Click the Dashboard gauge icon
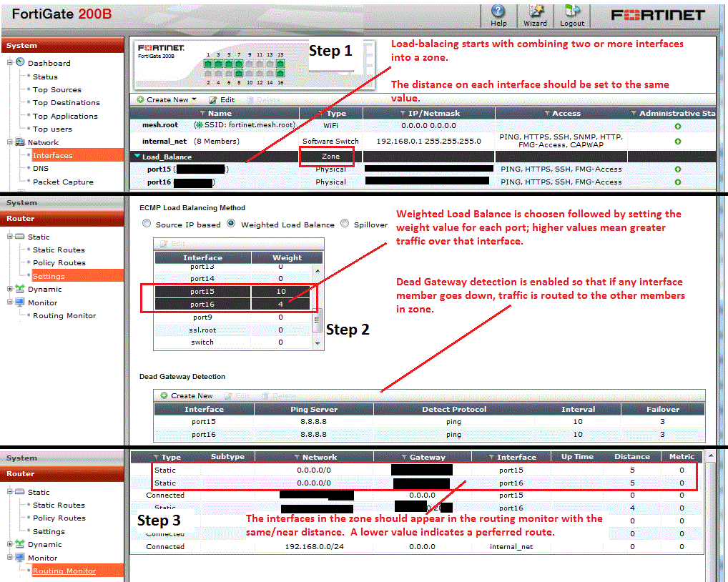 coord(20,62)
